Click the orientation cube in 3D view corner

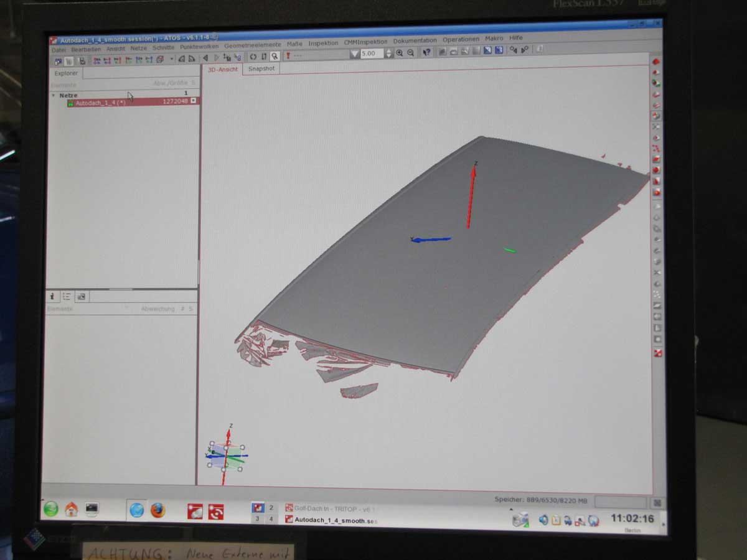click(x=227, y=456)
